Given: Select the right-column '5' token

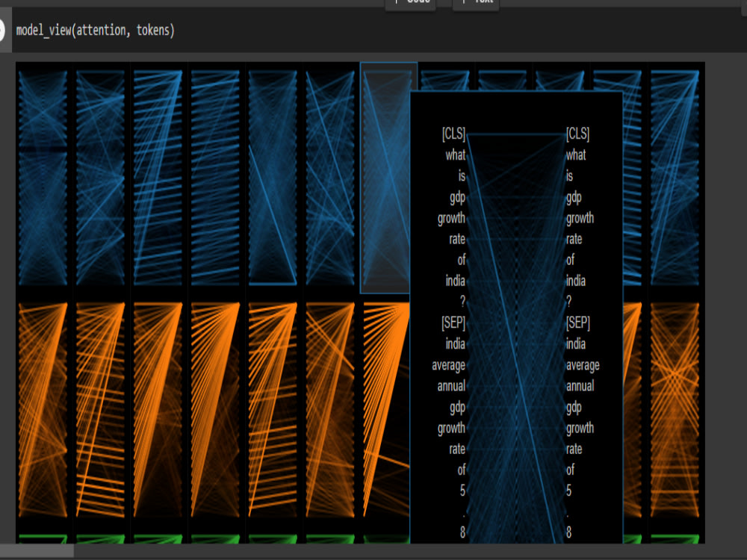Looking at the screenshot, I should click(x=568, y=491).
